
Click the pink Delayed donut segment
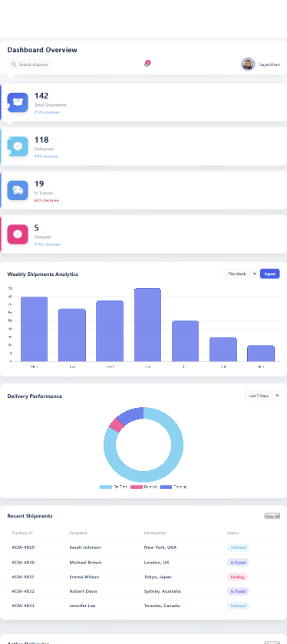tap(117, 425)
